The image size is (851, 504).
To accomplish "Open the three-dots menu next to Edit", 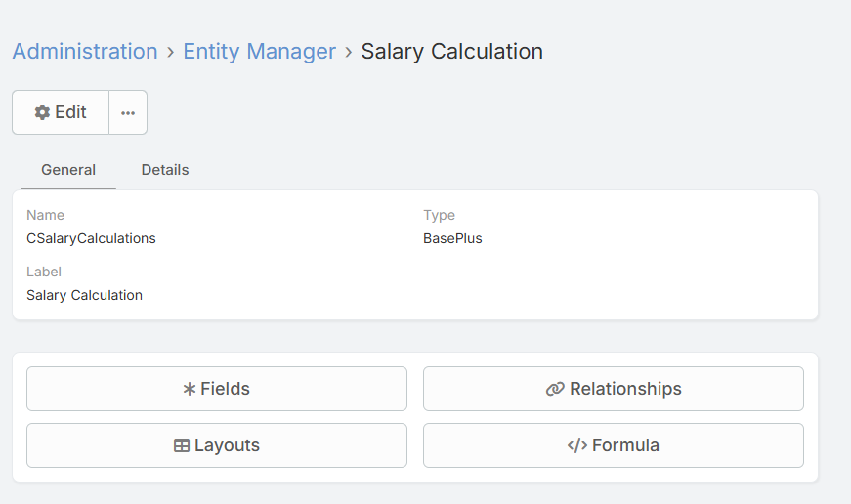I will click(128, 112).
